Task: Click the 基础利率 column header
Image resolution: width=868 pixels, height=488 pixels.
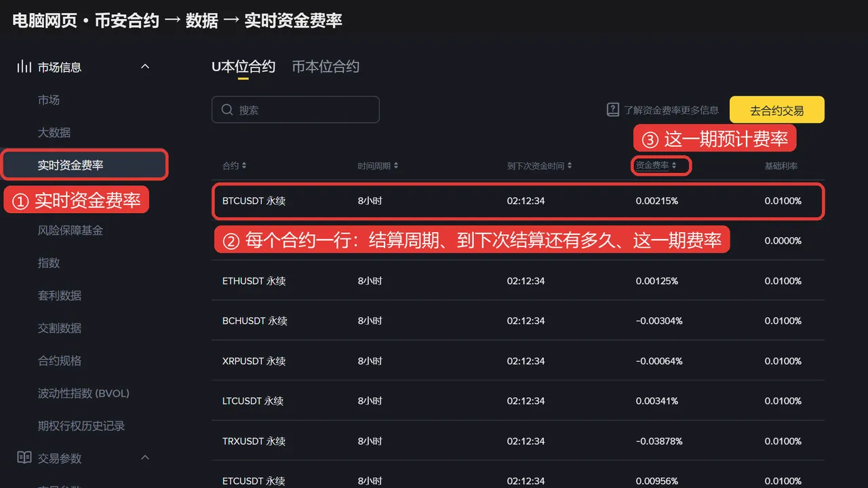Action: click(781, 166)
